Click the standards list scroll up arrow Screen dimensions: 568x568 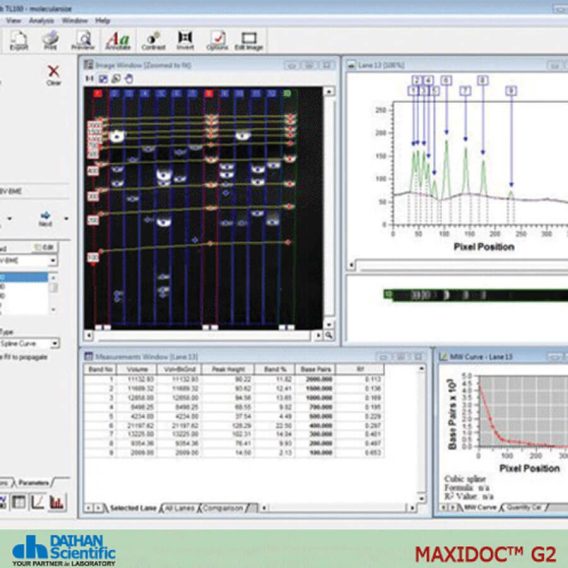(53, 277)
